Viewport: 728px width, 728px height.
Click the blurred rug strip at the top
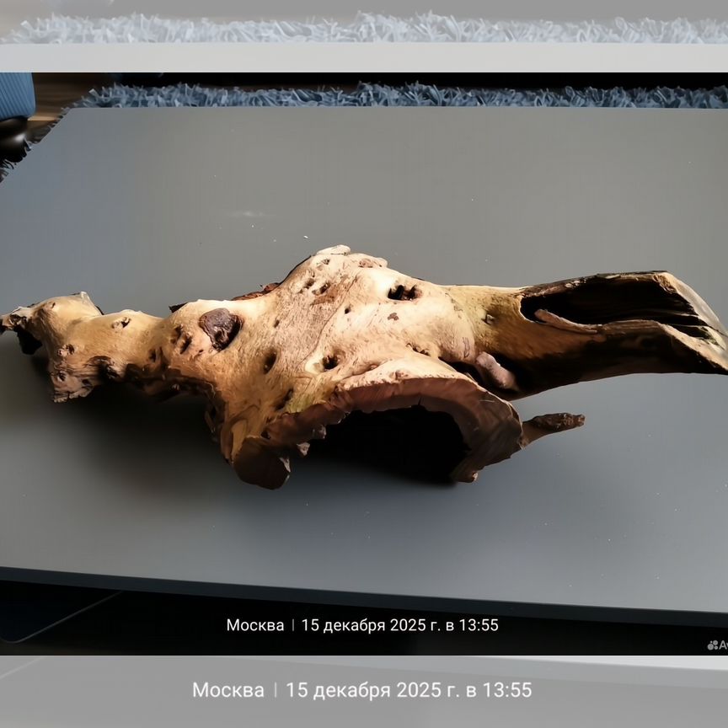362,28
